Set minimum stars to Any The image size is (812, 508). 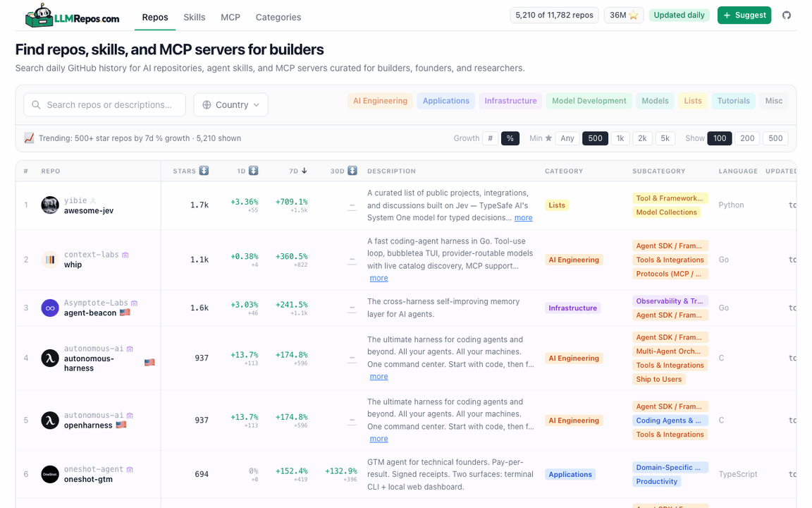(567, 138)
